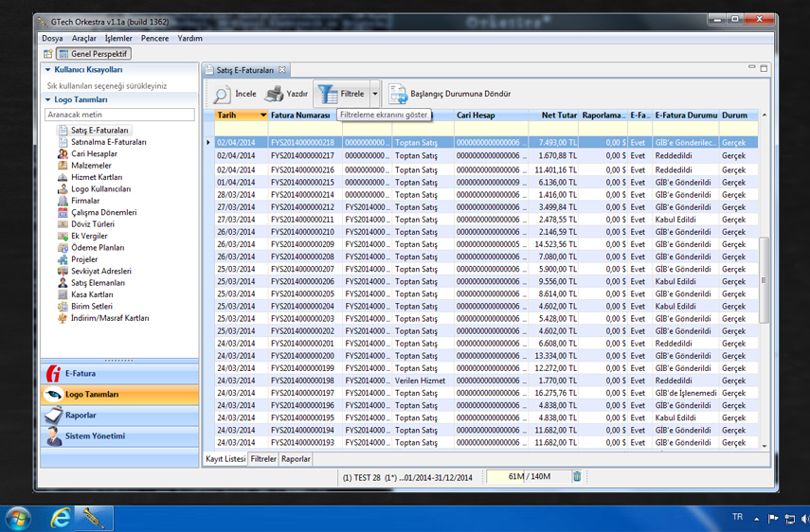This screenshot has width=810, height=532.
Task: Click the Aranacak metin search field
Action: point(120,115)
